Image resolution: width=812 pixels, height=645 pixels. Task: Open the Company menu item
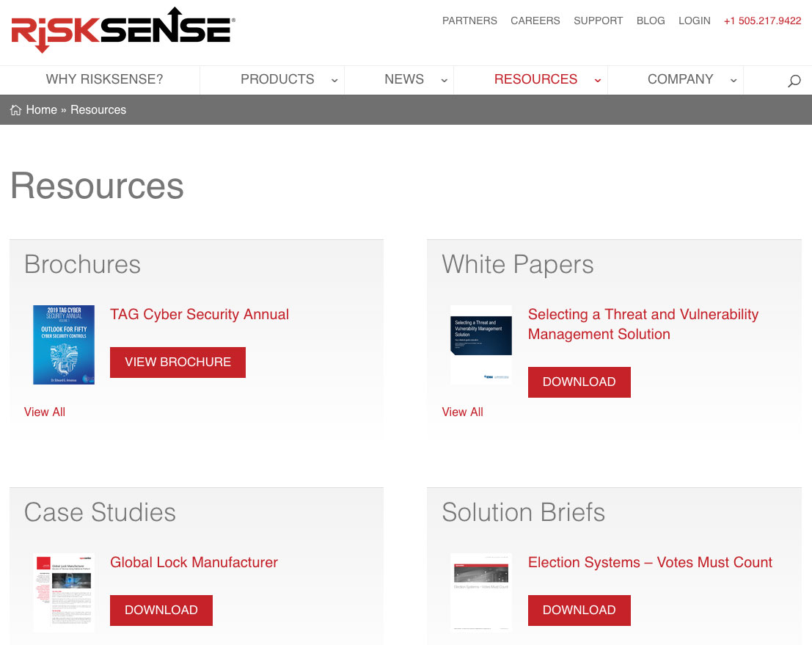click(680, 79)
